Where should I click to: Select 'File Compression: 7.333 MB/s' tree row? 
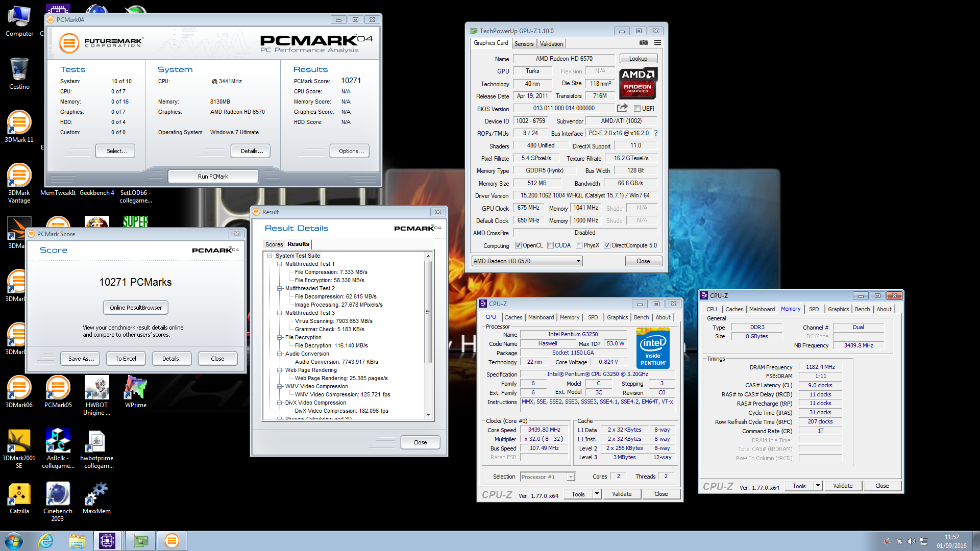(331, 272)
